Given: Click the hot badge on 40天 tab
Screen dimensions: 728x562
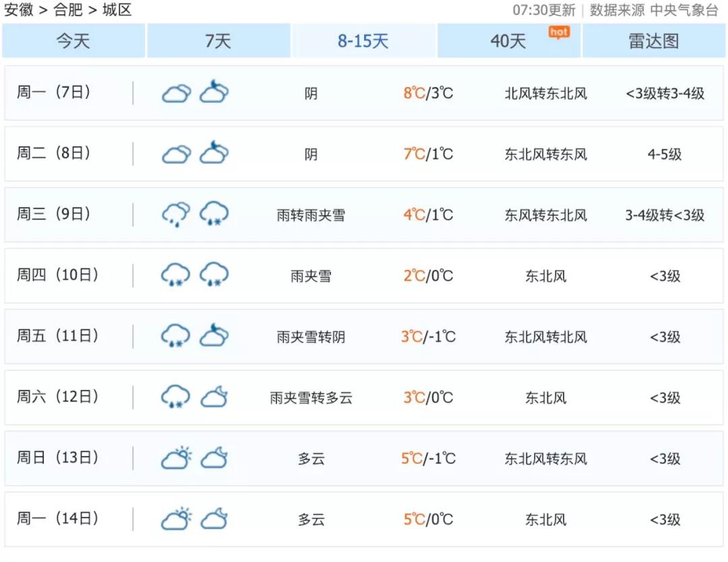Looking at the screenshot, I should click(x=559, y=32).
